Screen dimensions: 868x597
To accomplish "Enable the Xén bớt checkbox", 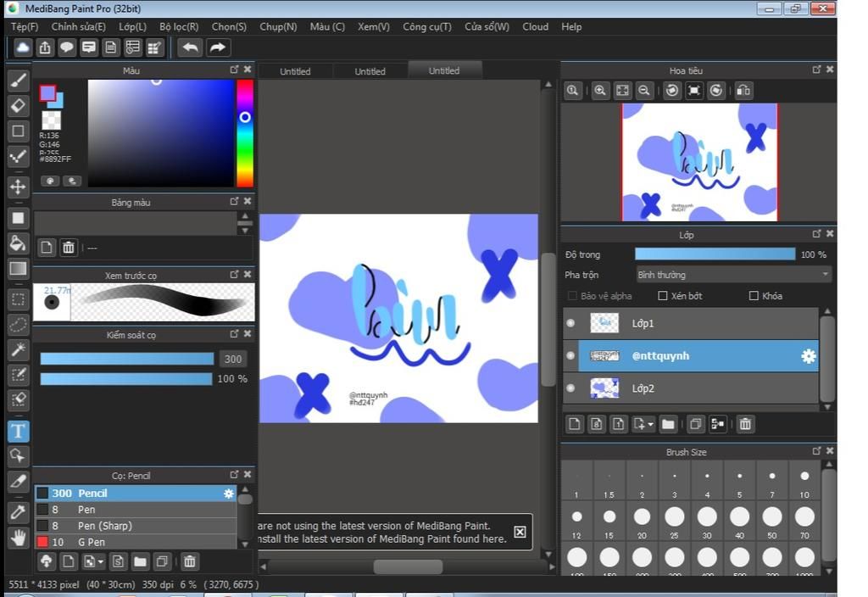I will 663,296.
